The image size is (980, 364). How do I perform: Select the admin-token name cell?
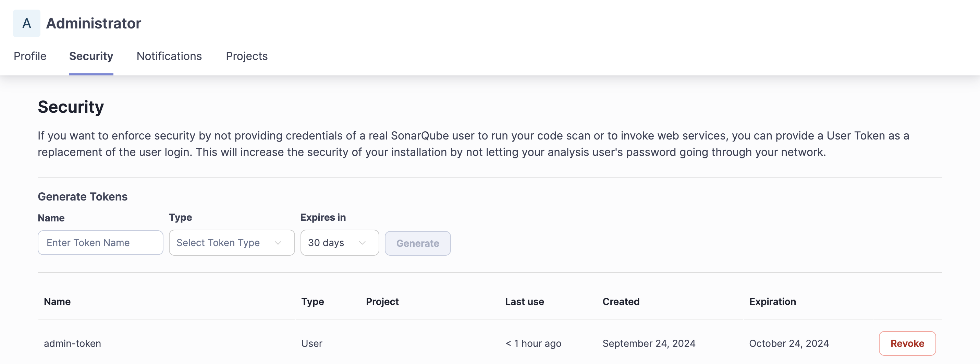(x=72, y=343)
